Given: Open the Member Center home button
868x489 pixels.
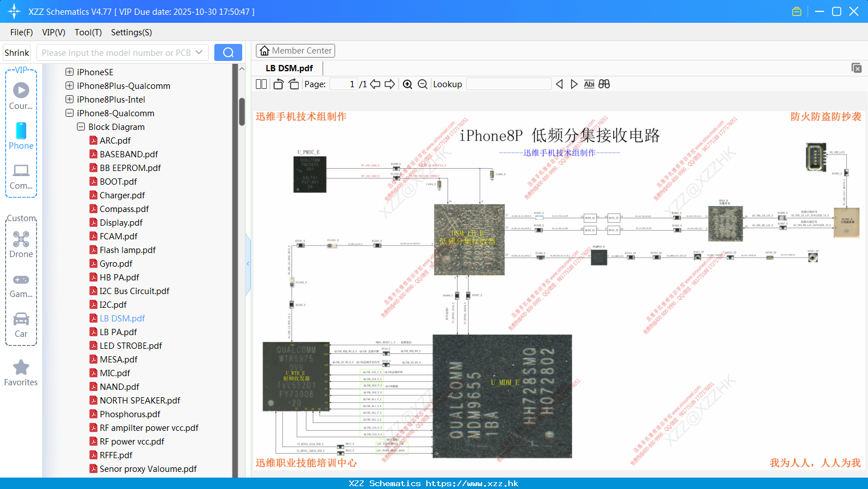Looking at the screenshot, I should point(295,51).
